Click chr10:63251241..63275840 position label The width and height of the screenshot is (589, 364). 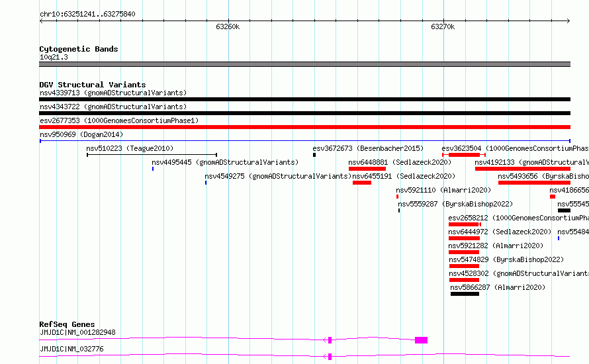[x=87, y=15]
